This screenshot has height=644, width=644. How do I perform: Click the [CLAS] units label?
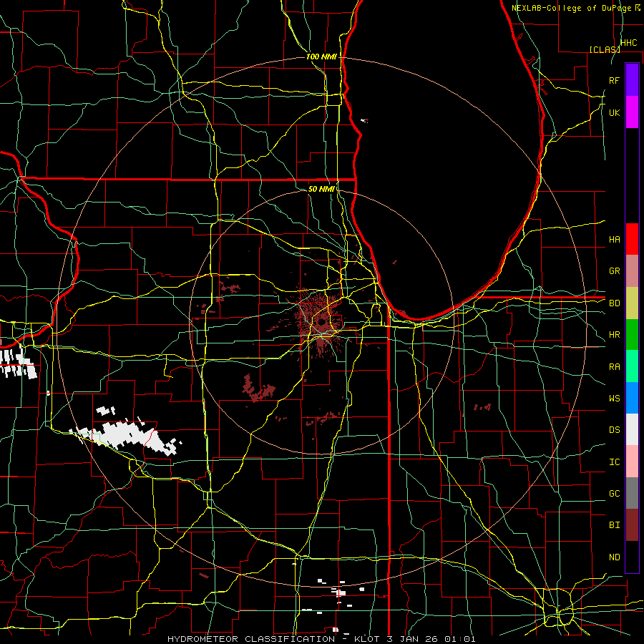click(605, 49)
